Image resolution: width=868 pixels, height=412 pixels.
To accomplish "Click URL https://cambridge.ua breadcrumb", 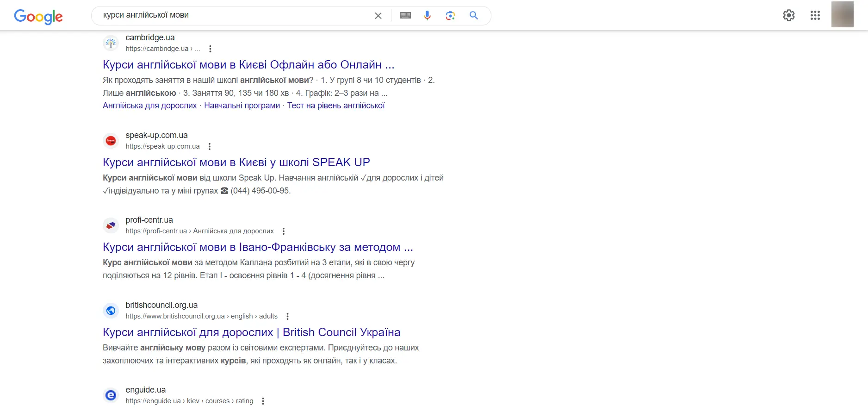I will (x=162, y=49).
